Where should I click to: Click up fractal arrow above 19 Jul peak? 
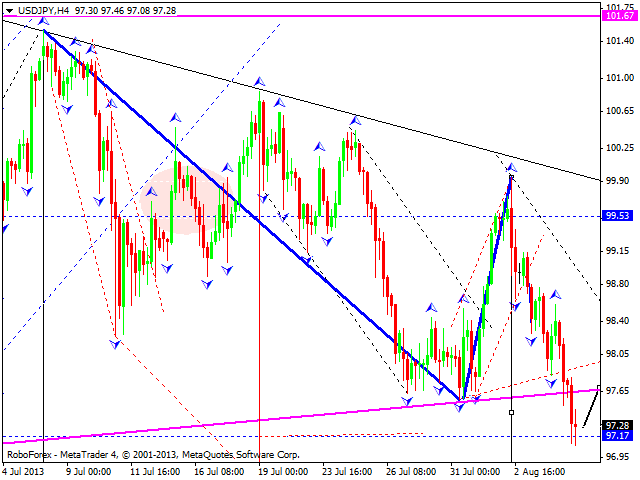coord(260,82)
